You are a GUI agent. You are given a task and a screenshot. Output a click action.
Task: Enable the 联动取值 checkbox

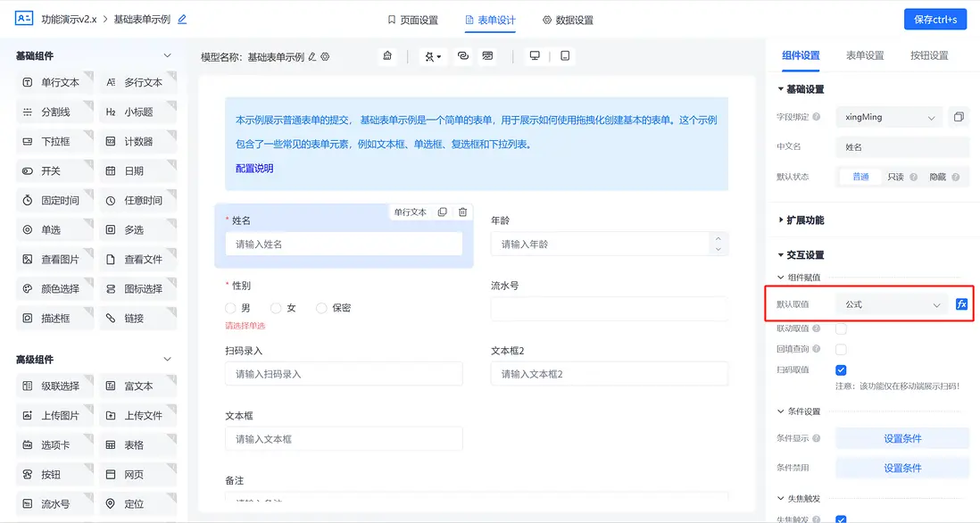[x=841, y=328]
